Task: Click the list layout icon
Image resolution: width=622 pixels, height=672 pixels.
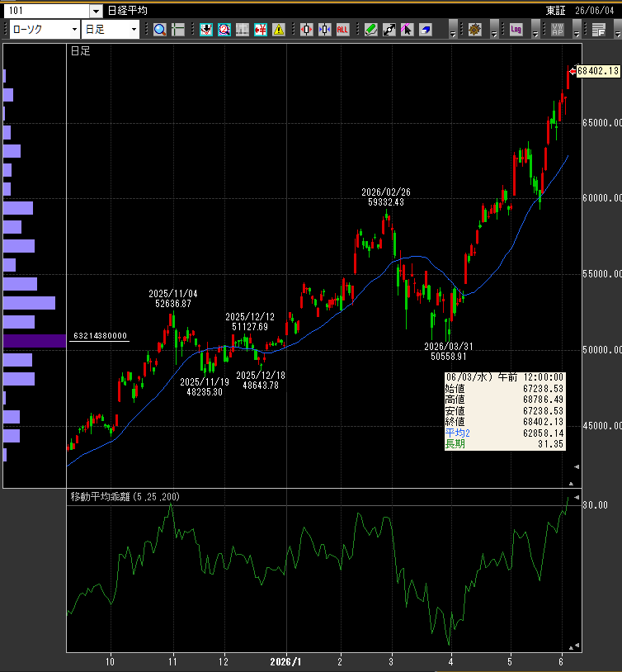Action: coord(598,30)
